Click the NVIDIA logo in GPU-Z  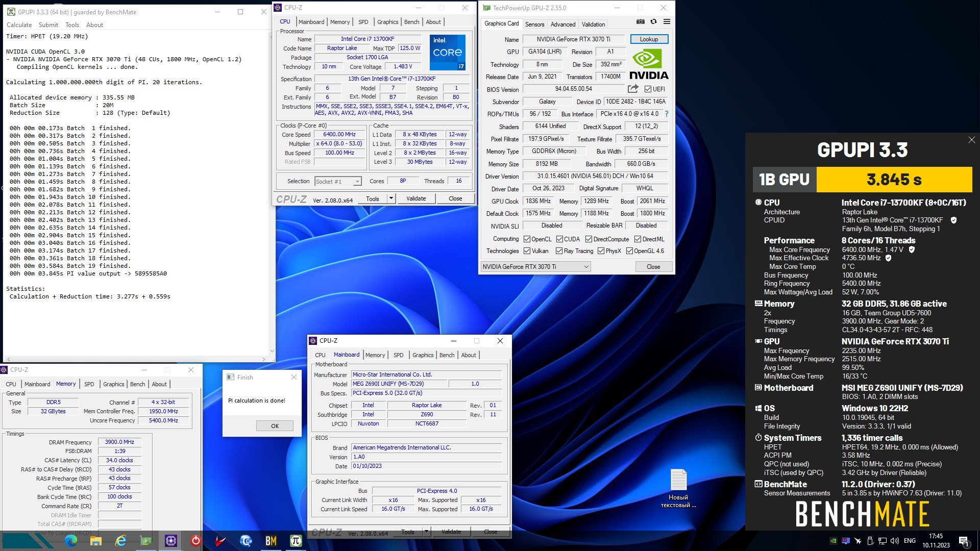648,64
